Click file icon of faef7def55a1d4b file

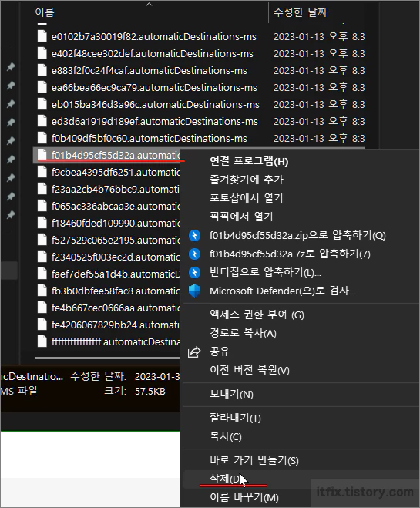[x=42, y=274]
